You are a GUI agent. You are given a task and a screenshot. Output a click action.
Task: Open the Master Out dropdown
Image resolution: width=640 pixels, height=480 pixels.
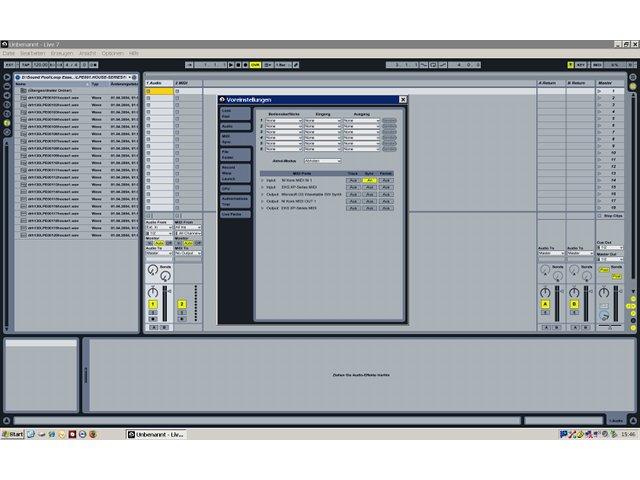pos(610,259)
